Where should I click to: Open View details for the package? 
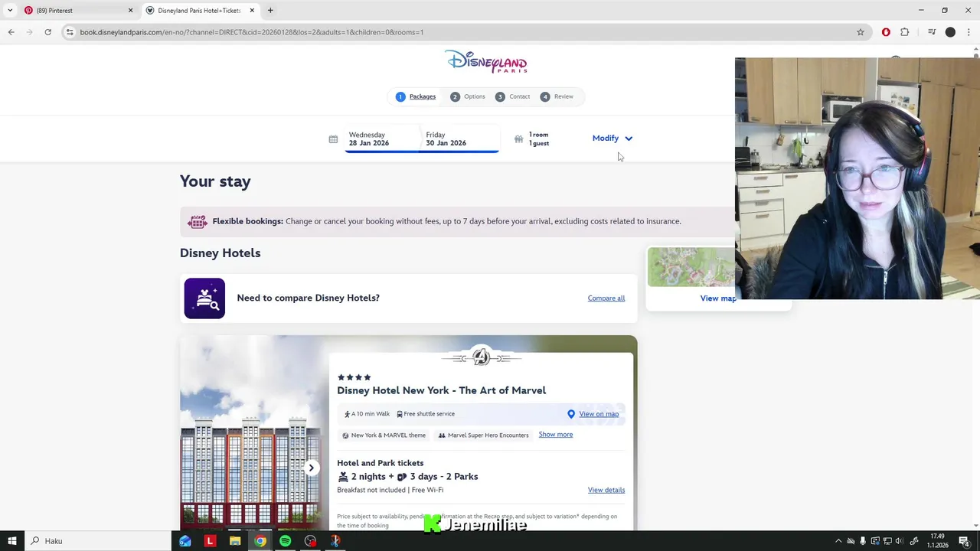[x=606, y=490]
